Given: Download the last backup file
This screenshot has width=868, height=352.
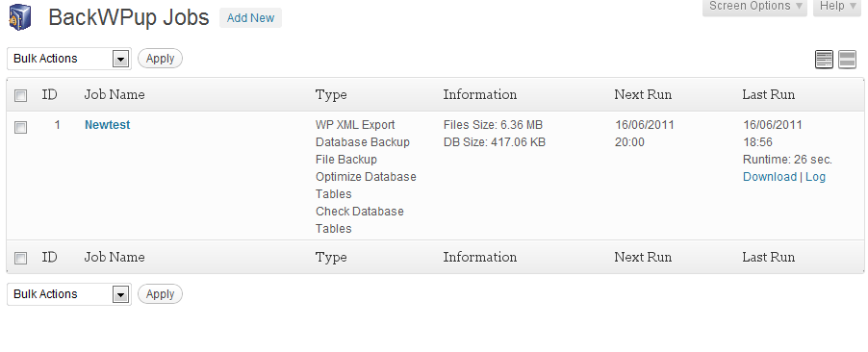Looking at the screenshot, I should (x=770, y=177).
